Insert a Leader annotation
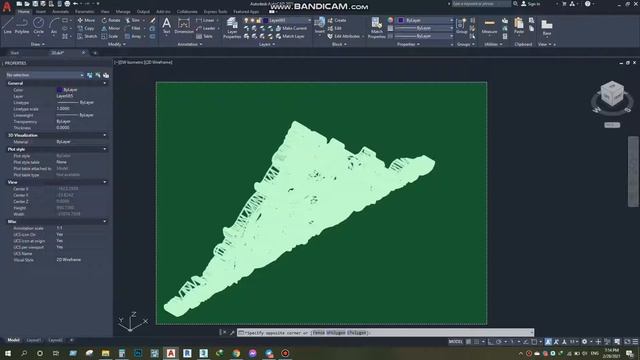The image size is (640, 360). (x=206, y=28)
